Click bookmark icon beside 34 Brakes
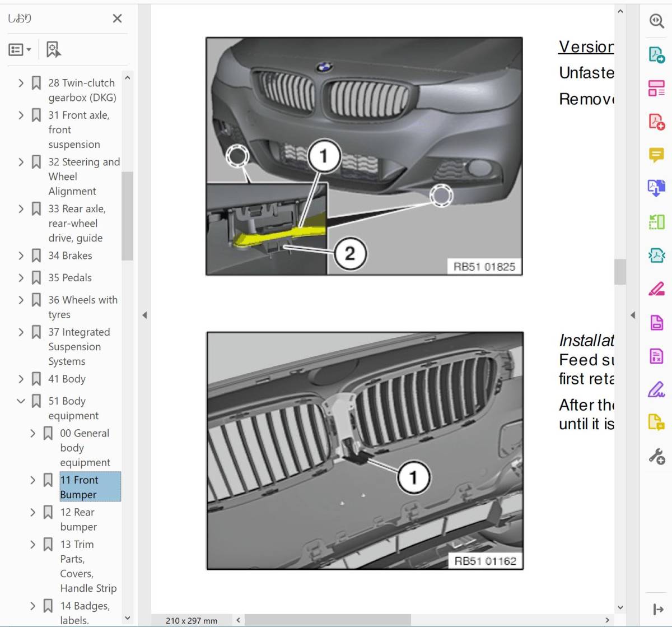Screen dimensions: 672x627 click(36, 256)
